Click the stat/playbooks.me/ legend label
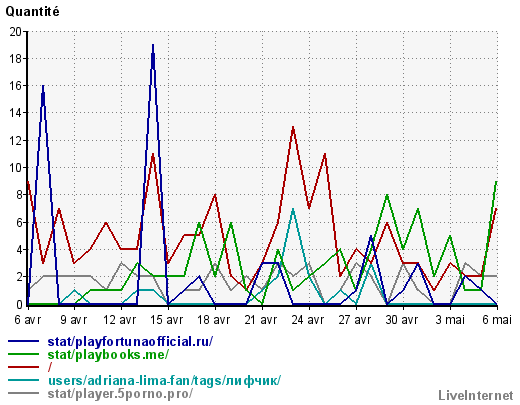This screenshot has width=520, height=405. pyautogui.click(x=108, y=355)
